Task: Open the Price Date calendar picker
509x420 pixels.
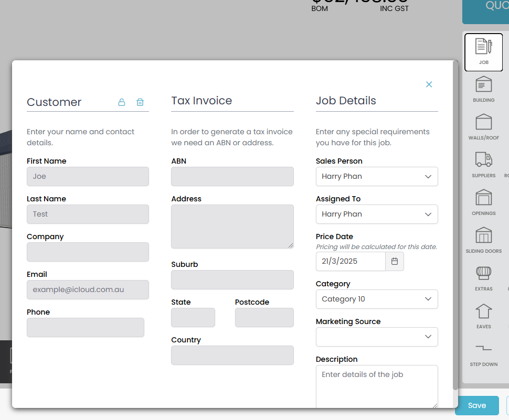Action: [395, 261]
